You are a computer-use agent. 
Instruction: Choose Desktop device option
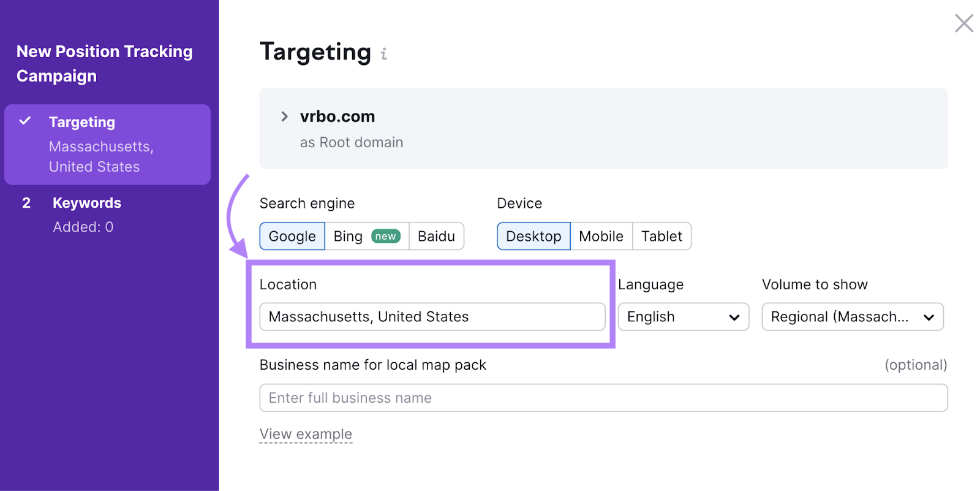(533, 236)
